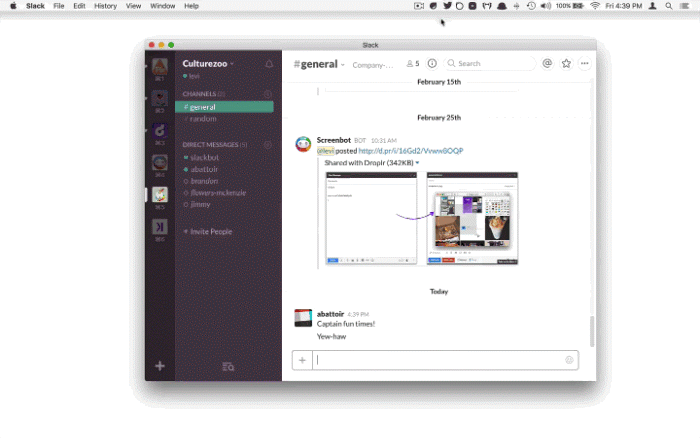Image resolution: width=700 pixels, height=438 pixels.
Task: Add a new team with plus icon
Action: click(x=160, y=366)
